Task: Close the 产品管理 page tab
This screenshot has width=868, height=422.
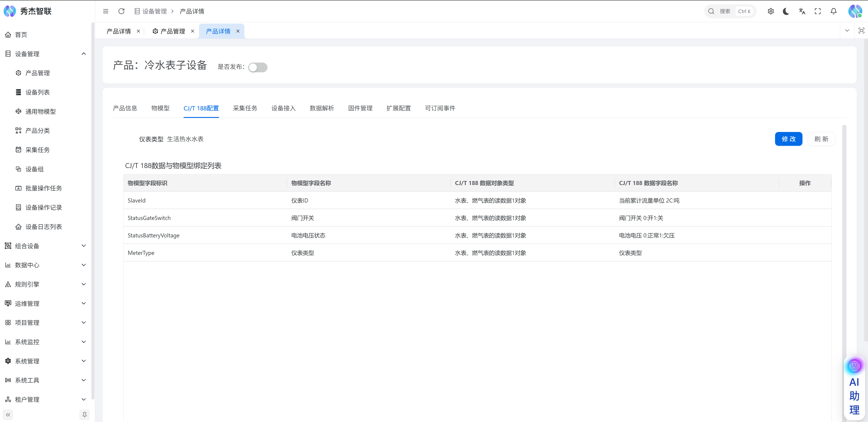Action: coord(192,31)
